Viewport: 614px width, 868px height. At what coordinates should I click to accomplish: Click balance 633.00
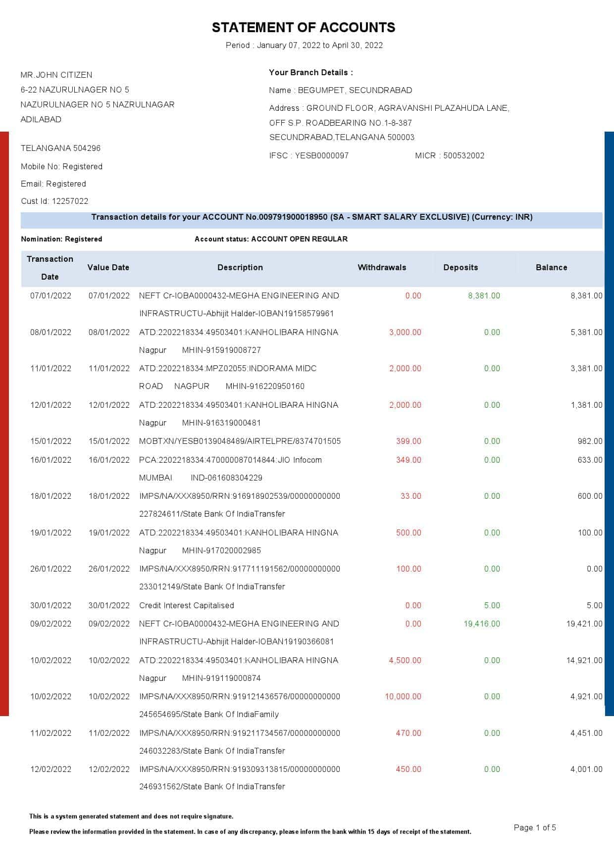[590, 460]
